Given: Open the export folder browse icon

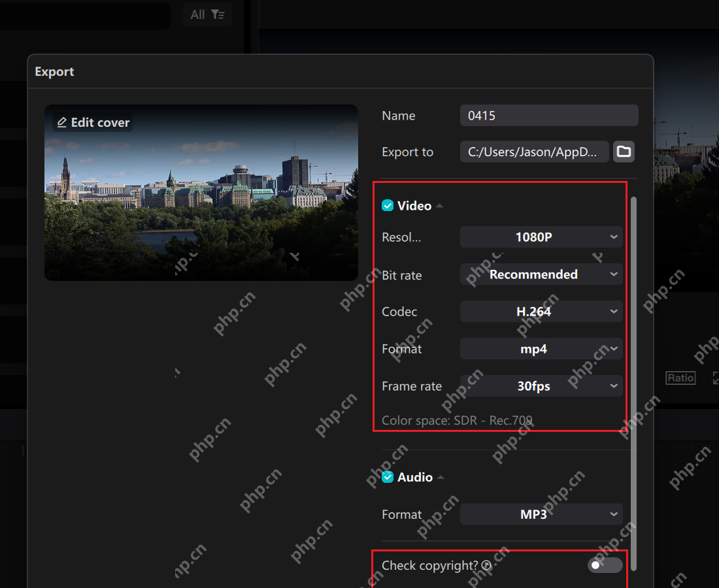Looking at the screenshot, I should 624,152.
